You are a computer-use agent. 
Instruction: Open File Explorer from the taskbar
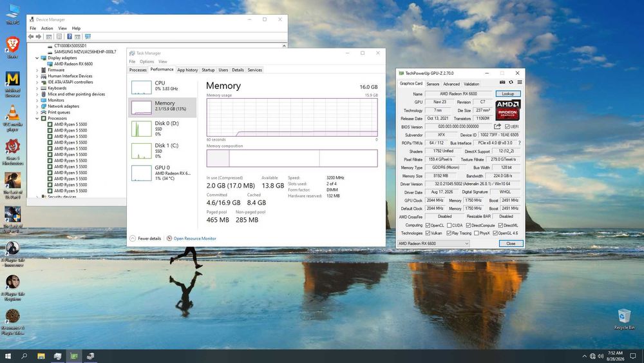(41, 356)
